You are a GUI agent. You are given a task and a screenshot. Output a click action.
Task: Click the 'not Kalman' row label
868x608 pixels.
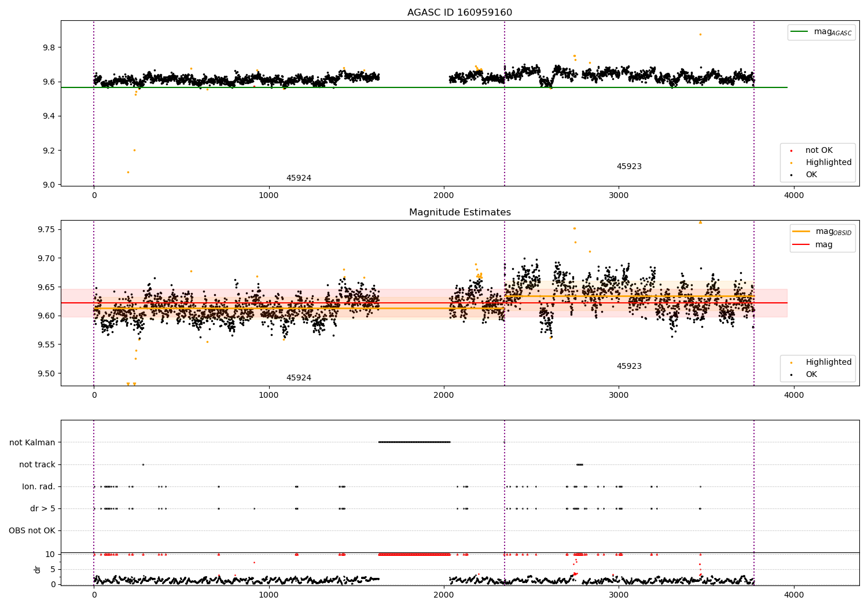32,443
